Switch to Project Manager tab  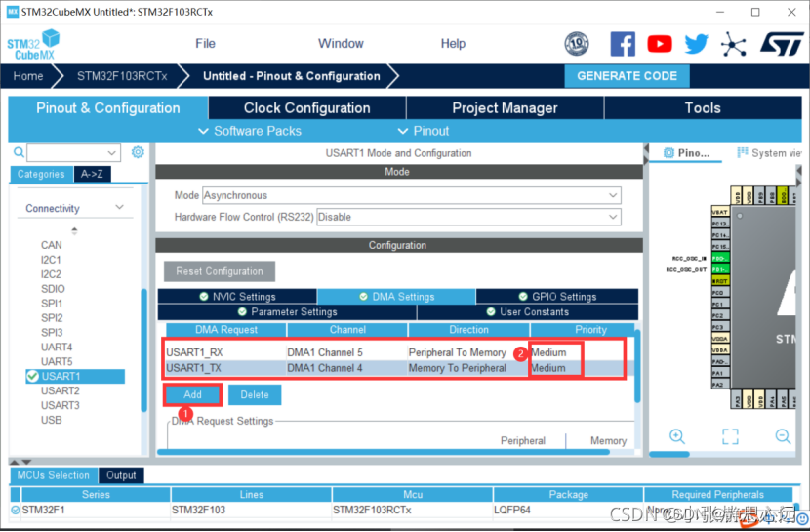tap(505, 108)
